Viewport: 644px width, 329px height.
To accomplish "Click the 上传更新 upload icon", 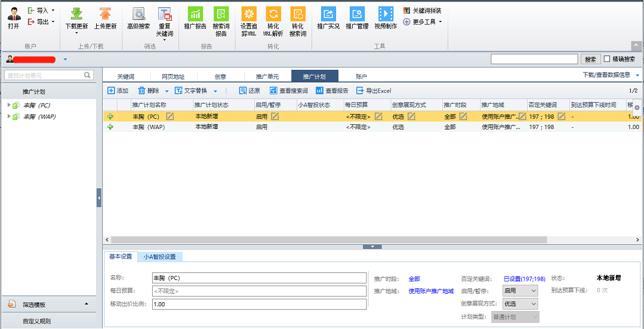I will click(x=105, y=14).
